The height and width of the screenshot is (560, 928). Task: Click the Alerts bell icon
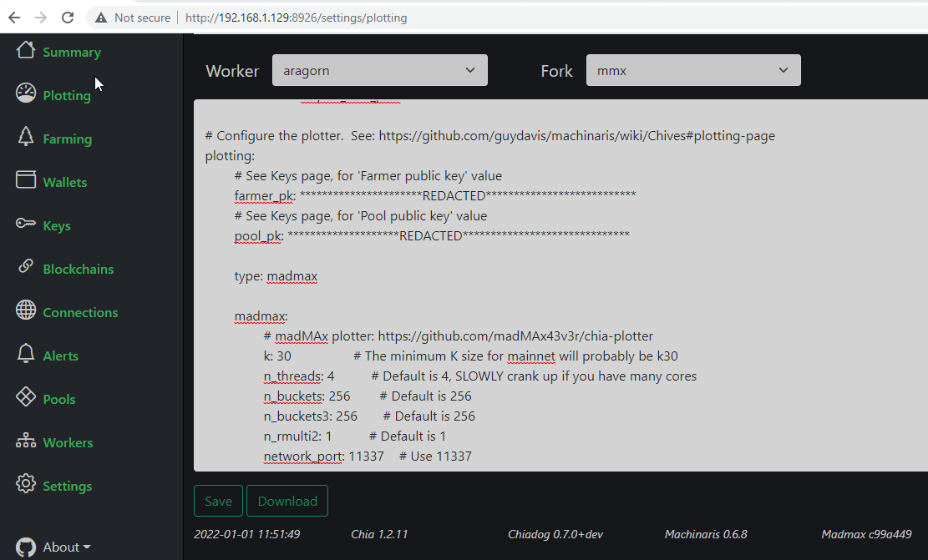coord(25,353)
